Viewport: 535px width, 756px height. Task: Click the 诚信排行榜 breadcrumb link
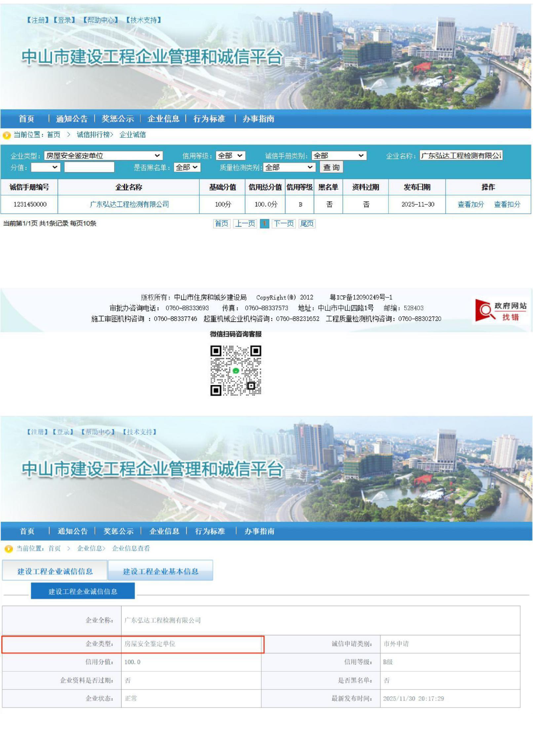click(x=93, y=135)
